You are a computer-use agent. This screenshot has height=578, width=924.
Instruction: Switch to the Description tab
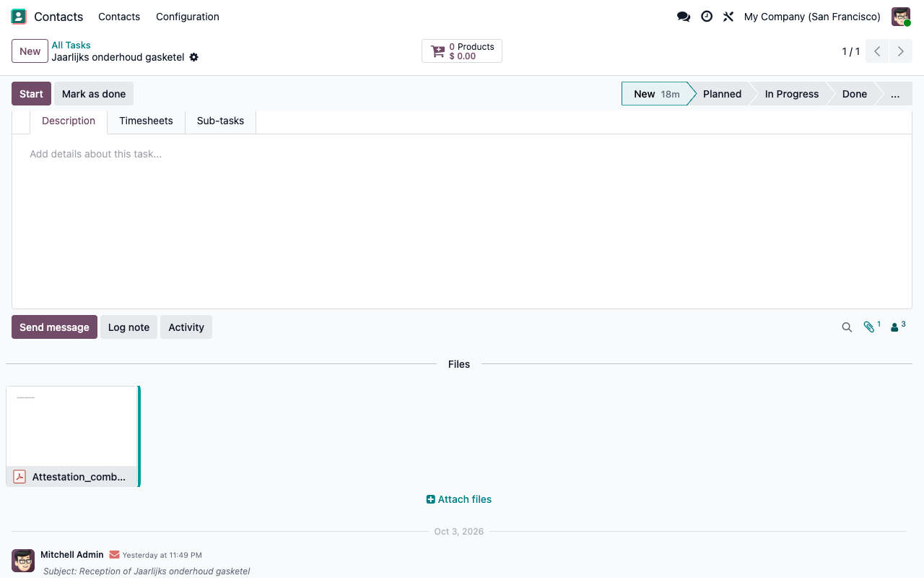point(69,121)
